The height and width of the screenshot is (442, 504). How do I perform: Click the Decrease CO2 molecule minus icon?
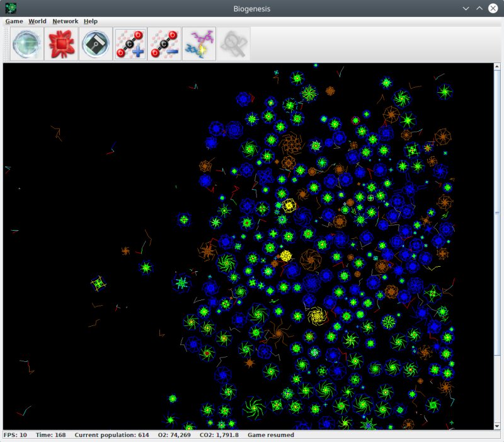(x=164, y=44)
